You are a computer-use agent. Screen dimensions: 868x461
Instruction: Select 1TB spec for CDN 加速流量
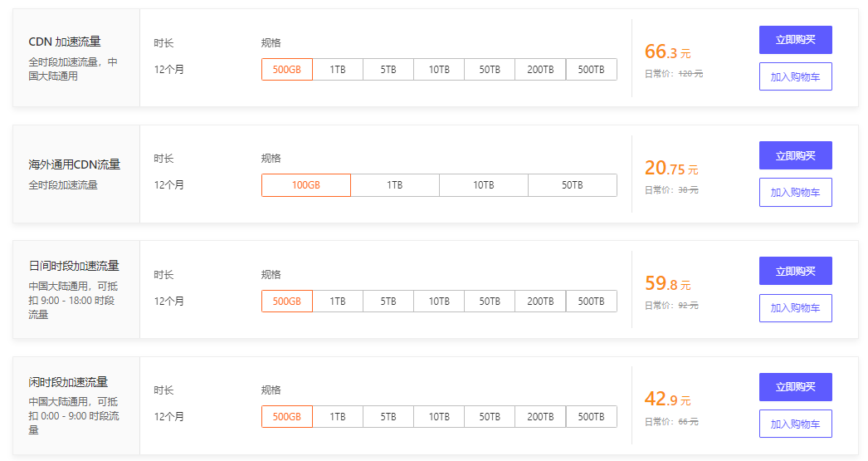point(338,70)
